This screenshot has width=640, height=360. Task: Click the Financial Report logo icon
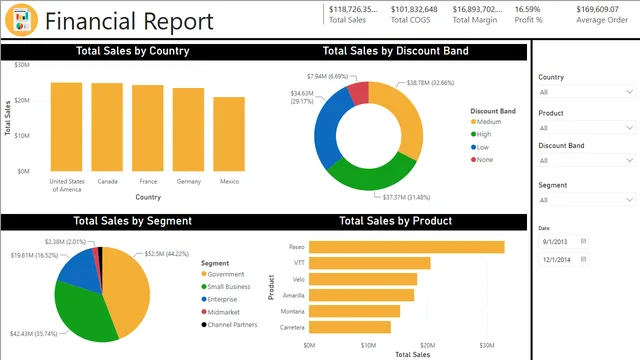click(21, 20)
